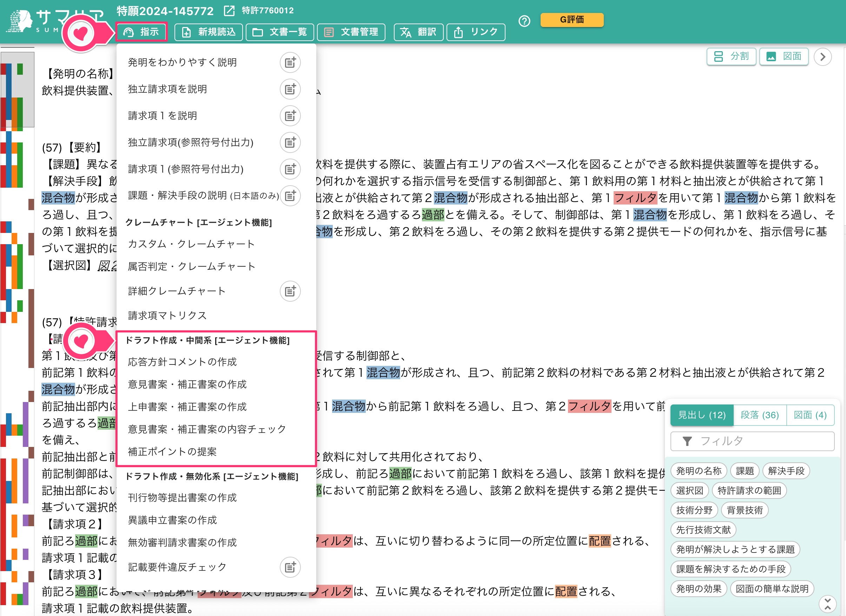Choose 詳細クレームチャート menu item
The height and width of the screenshot is (616, 846).
pyautogui.click(x=177, y=291)
